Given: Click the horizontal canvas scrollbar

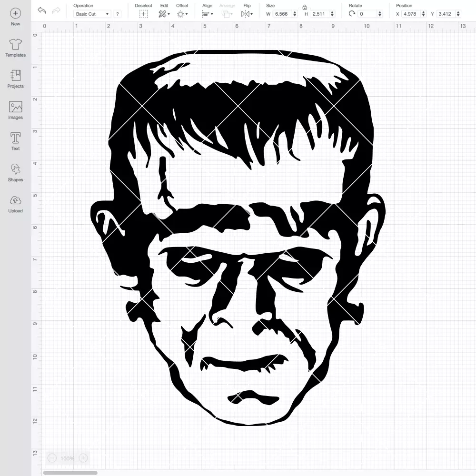Looking at the screenshot, I should coord(70,473).
